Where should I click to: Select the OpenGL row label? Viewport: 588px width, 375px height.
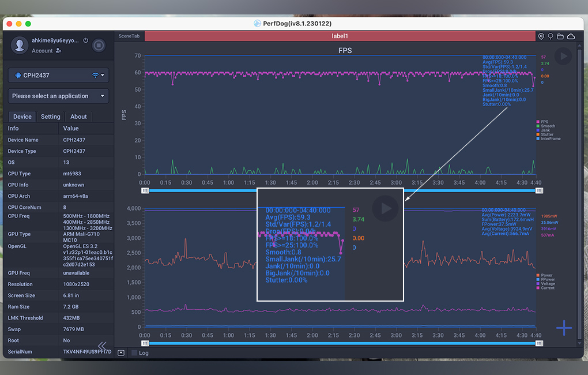17,246
